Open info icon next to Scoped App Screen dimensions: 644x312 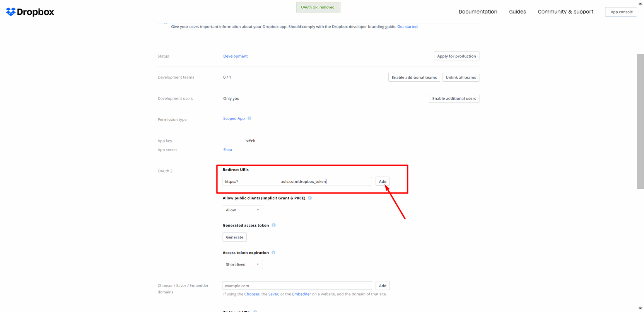click(x=249, y=118)
